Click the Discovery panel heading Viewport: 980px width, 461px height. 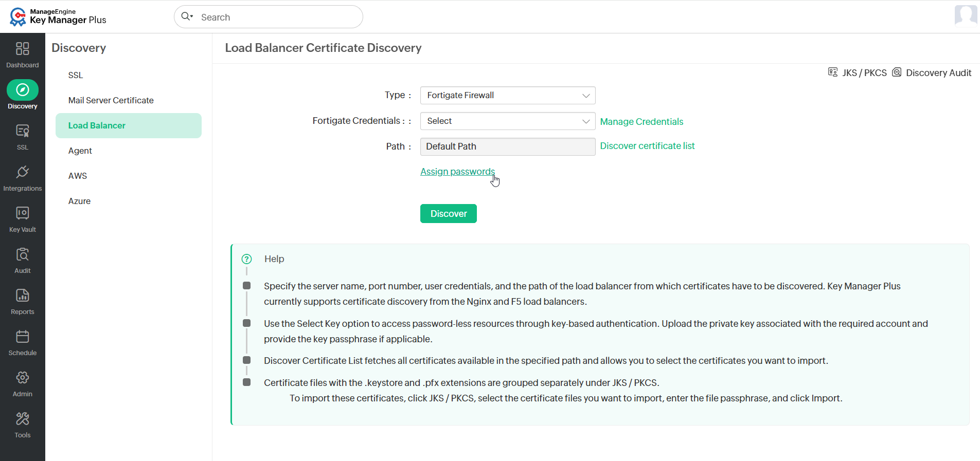tap(79, 48)
